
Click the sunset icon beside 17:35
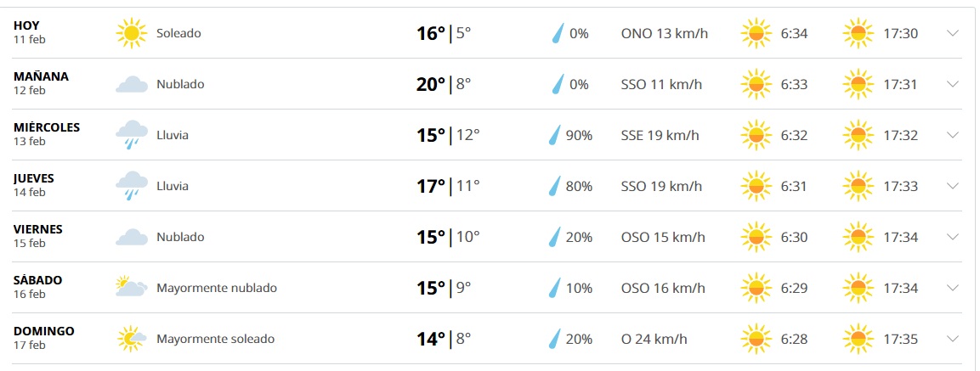pyautogui.click(x=858, y=339)
